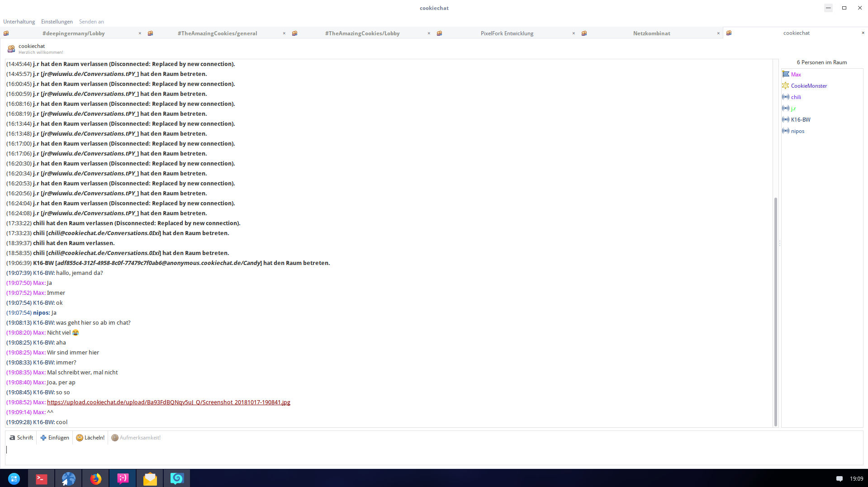Close the #TheAmazingCookies/general tab
The image size is (868, 487).
click(x=284, y=33)
